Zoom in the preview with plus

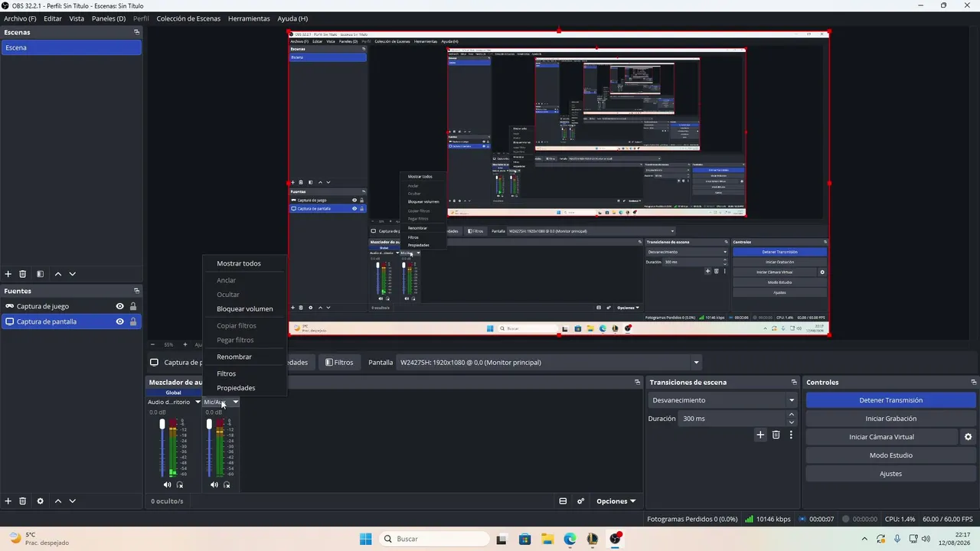(x=185, y=344)
